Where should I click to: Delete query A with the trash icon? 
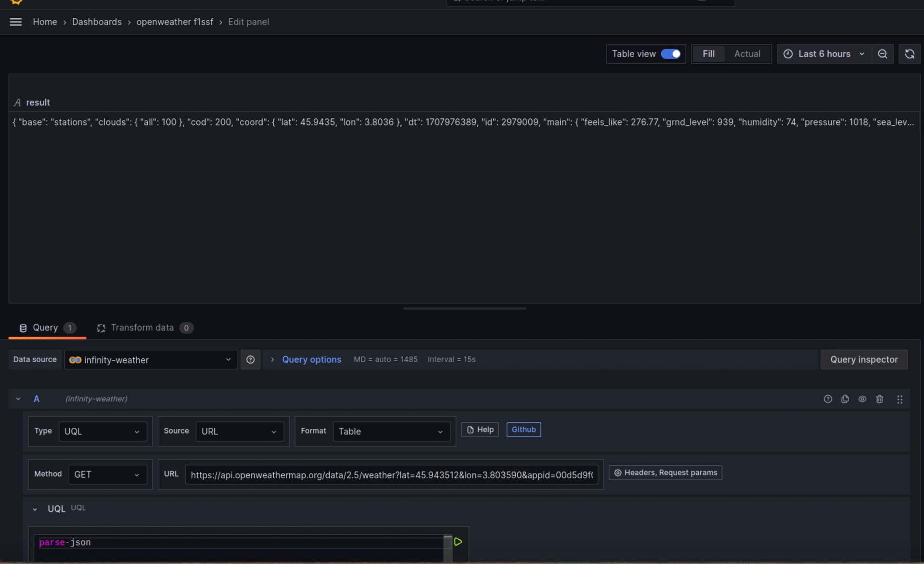[879, 399]
